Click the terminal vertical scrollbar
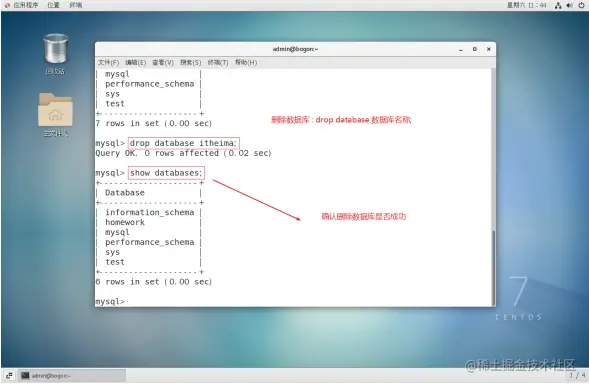589x385 pixels. pos(494,267)
